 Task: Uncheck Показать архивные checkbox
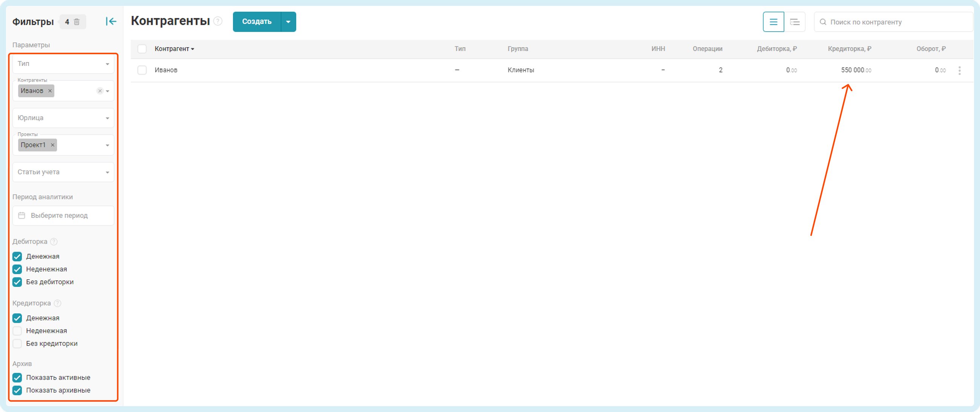click(17, 390)
